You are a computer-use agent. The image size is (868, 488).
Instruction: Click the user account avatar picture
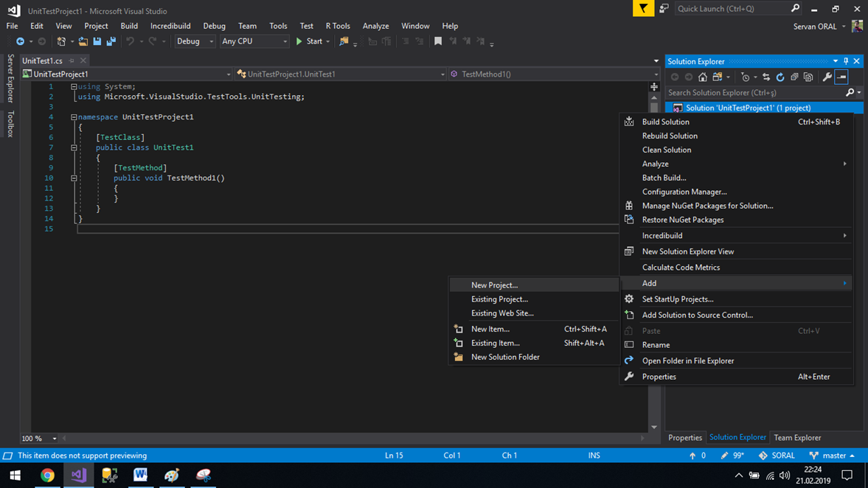point(857,26)
